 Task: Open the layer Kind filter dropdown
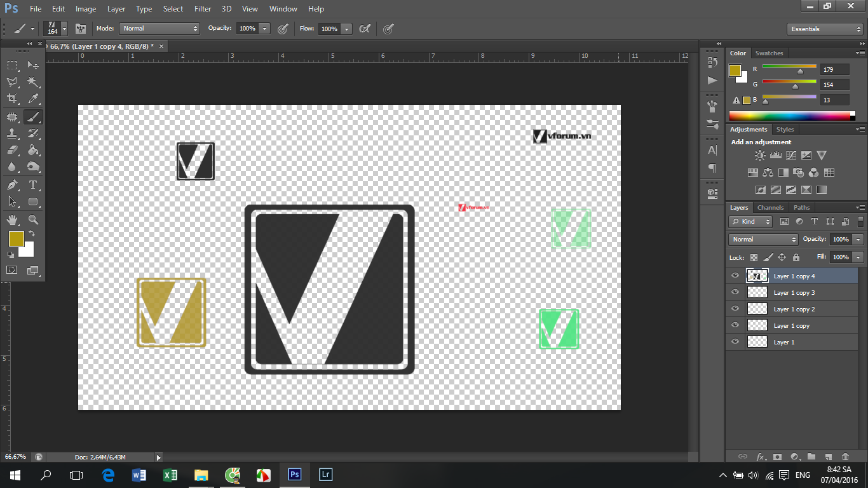click(x=750, y=222)
